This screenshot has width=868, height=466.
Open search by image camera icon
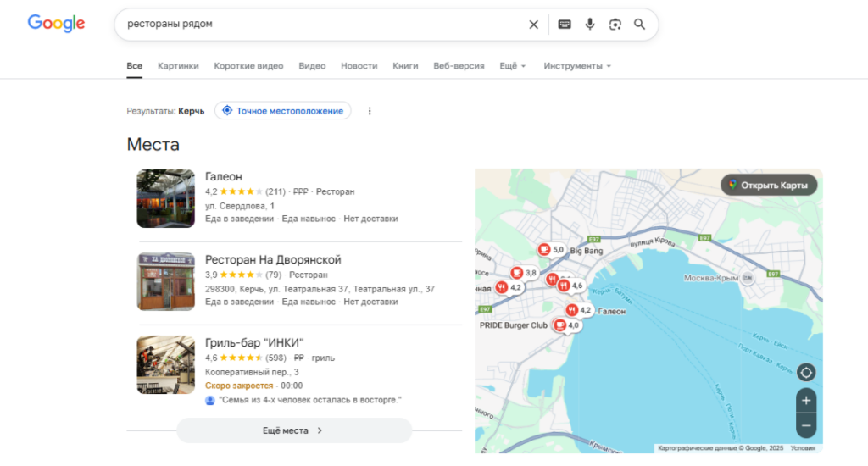click(x=615, y=25)
